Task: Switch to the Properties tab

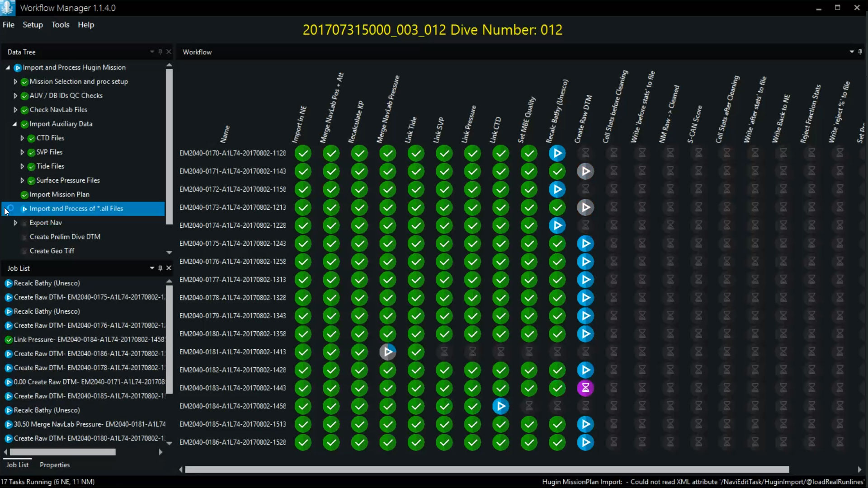Action: (55, 465)
